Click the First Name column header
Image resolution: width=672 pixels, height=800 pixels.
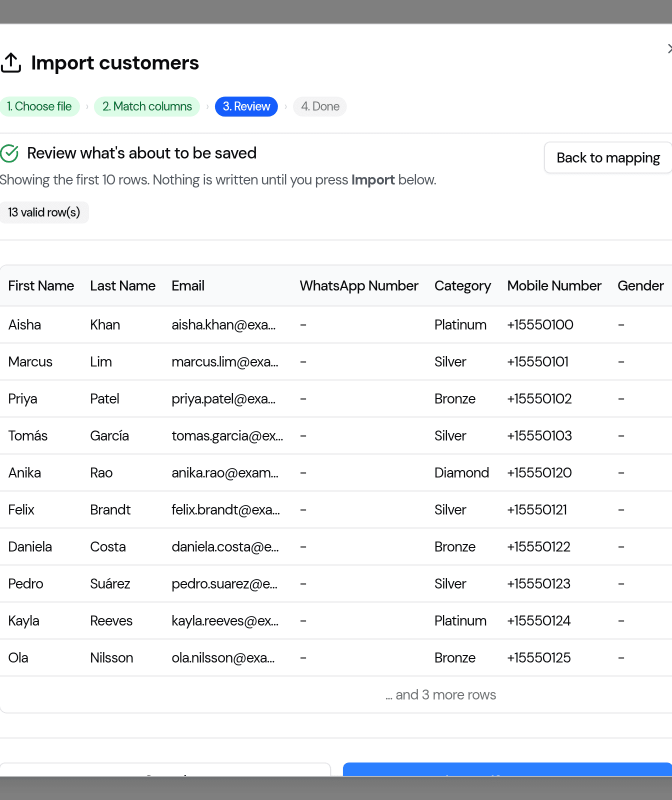41,286
